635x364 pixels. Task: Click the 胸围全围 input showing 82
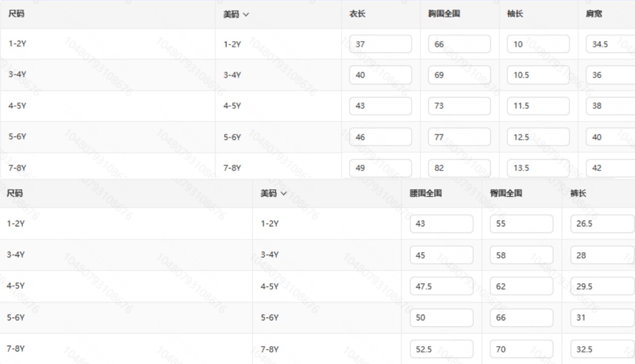460,168
